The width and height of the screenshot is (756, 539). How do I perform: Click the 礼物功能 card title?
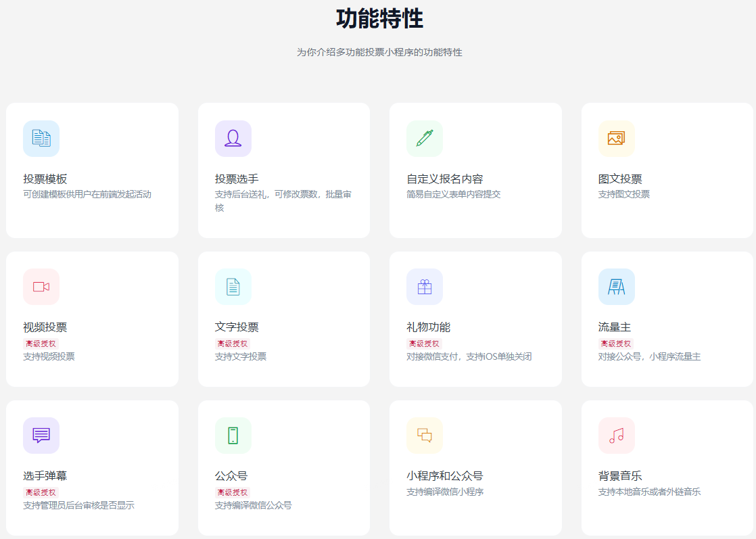click(x=429, y=327)
